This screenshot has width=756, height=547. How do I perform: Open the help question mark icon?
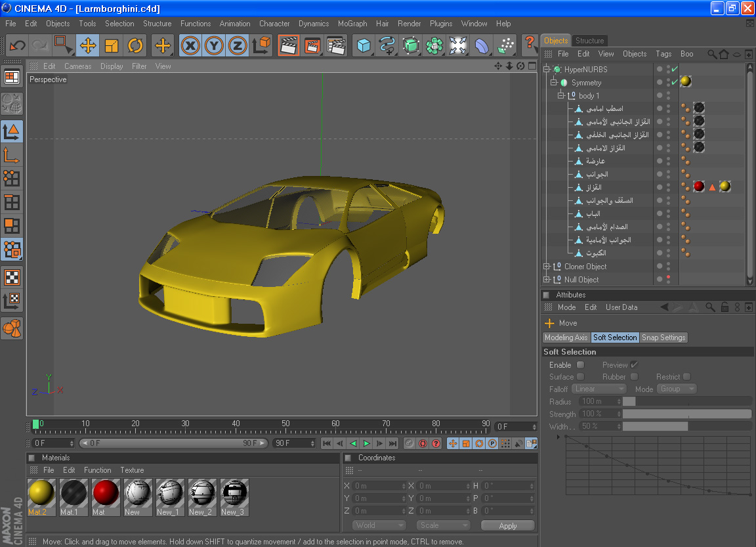(530, 45)
